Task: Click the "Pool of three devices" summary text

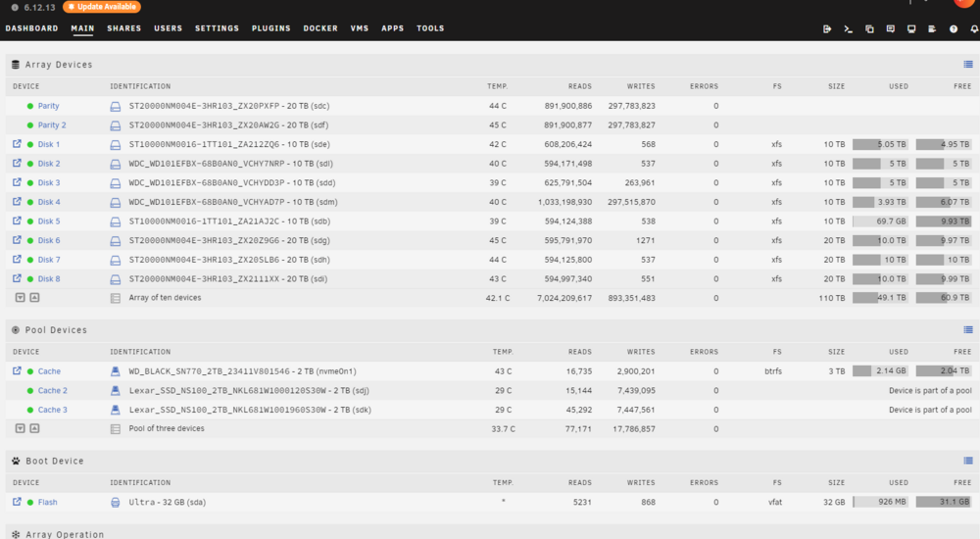Action: [167, 428]
